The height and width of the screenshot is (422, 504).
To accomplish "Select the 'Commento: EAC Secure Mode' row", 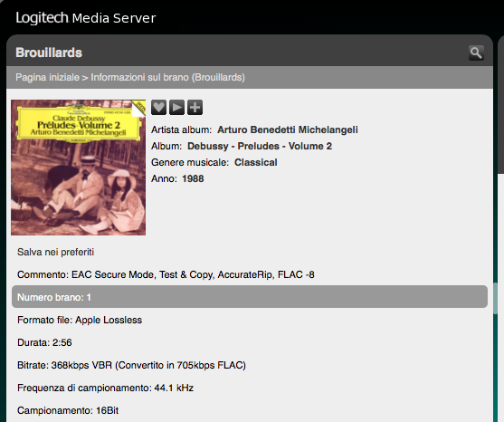I will 250,274.
